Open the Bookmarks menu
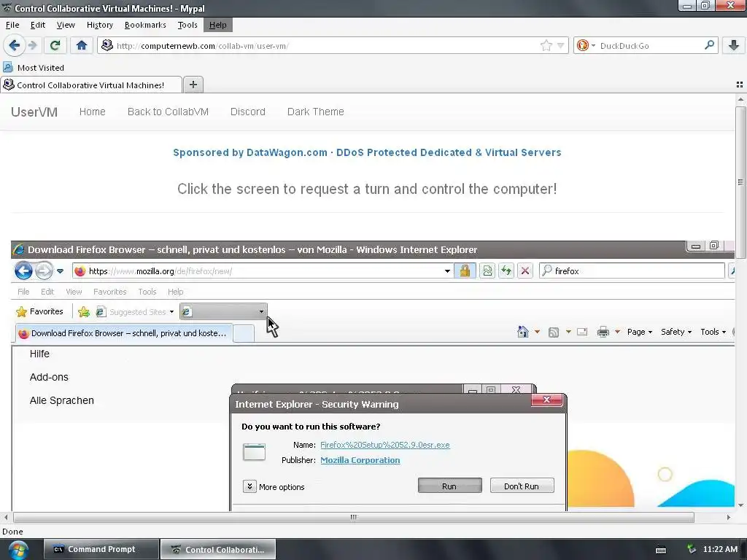747x560 pixels. [x=145, y=25]
